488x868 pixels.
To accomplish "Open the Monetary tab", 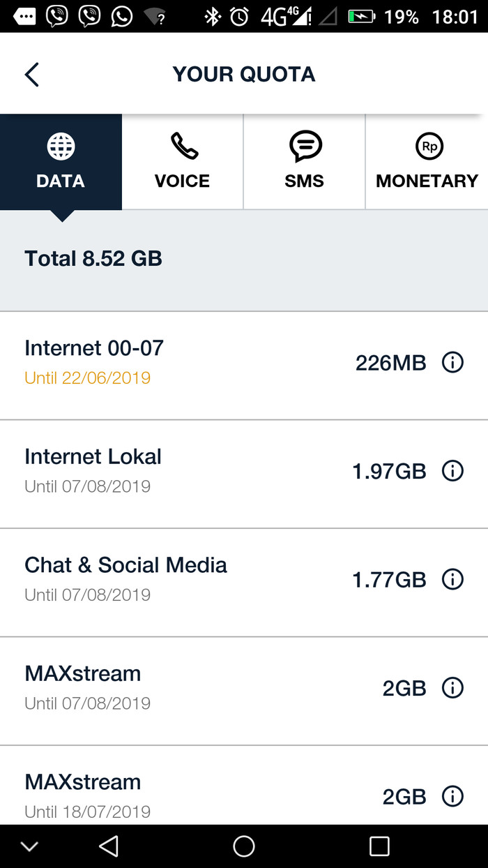I will tap(427, 162).
